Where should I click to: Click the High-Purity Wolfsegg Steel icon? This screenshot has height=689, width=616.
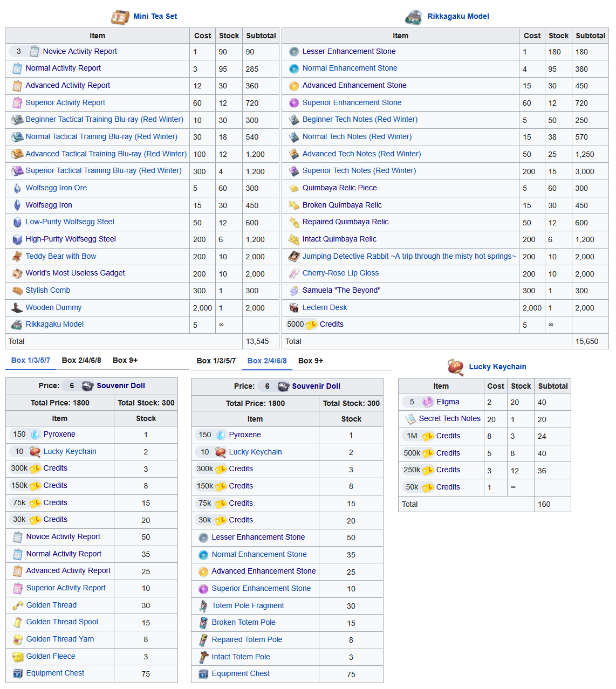(17, 239)
